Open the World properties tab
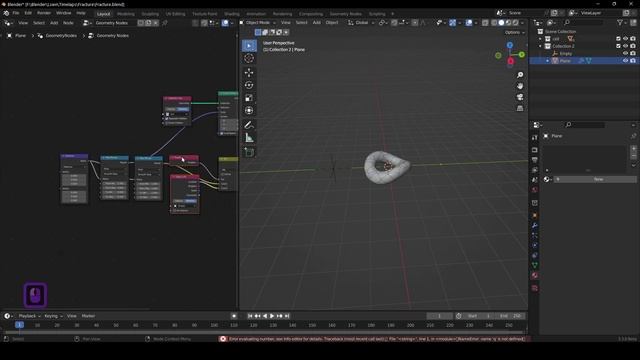The image size is (640, 360). click(x=535, y=190)
